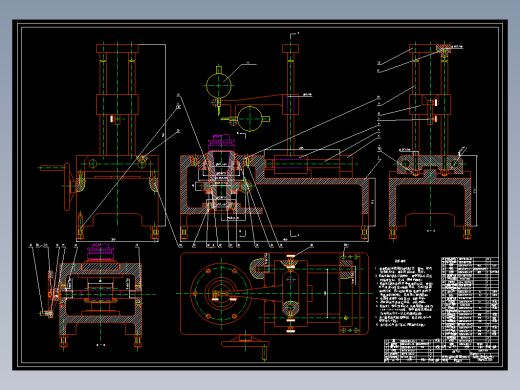This screenshot has height=390, width=520.
Task: Click the technical requirements notes block
Action: 404,293
